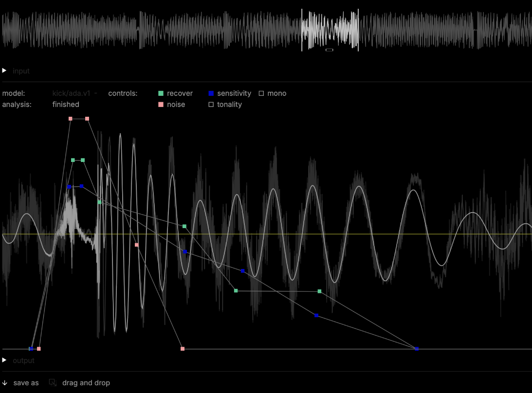The width and height of the screenshot is (532, 393).
Task: Select the top-left pink noise envelope point
Action: tap(71, 119)
